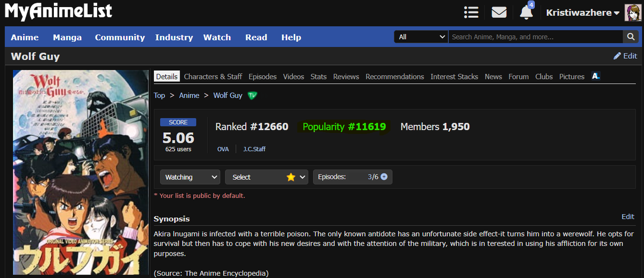Click the MyAnimeList logo
Viewport: 644px width, 278px height.
[58, 12]
